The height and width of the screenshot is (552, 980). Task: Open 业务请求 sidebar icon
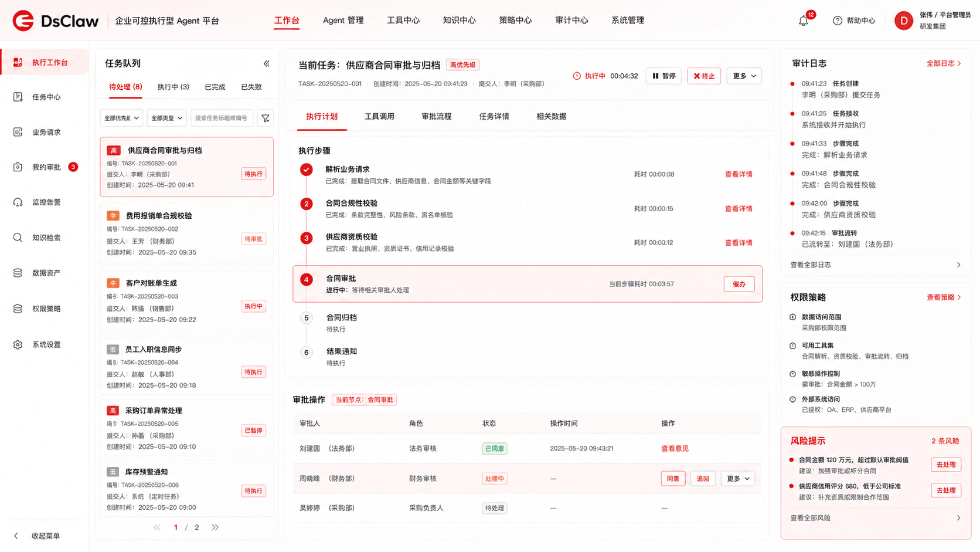coord(18,132)
